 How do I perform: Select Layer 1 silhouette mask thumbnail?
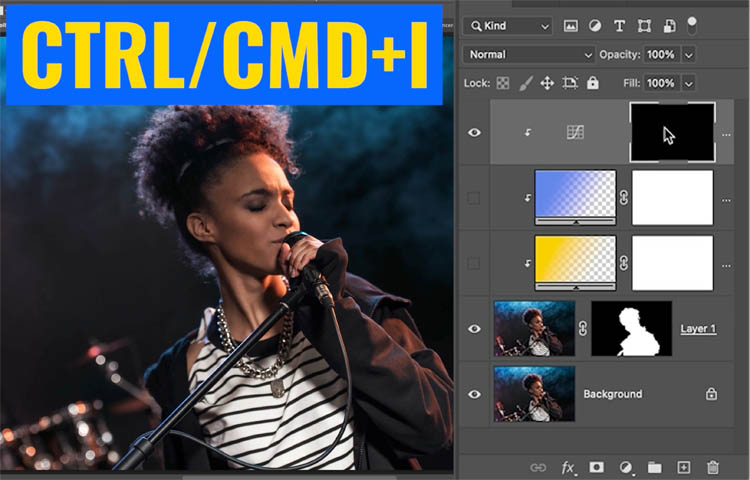coord(631,328)
